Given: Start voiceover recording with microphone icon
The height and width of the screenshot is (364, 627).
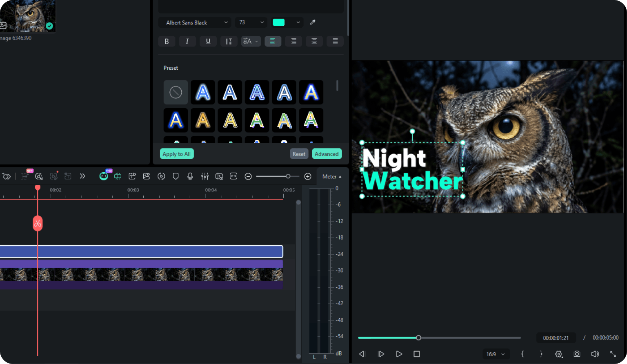Looking at the screenshot, I should [x=190, y=176].
